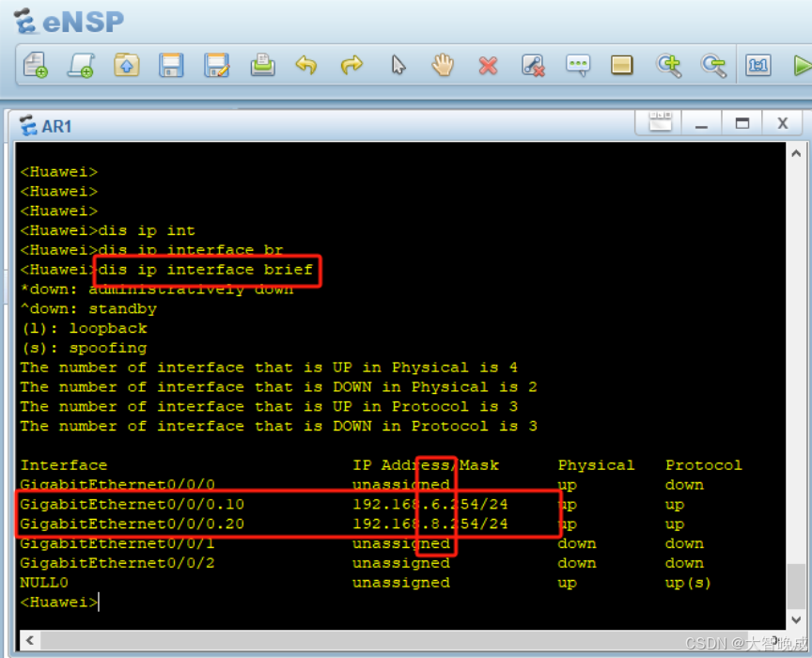The width and height of the screenshot is (812, 658).
Task: Click address 192.168.6.254/24
Action: tap(429, 504)
